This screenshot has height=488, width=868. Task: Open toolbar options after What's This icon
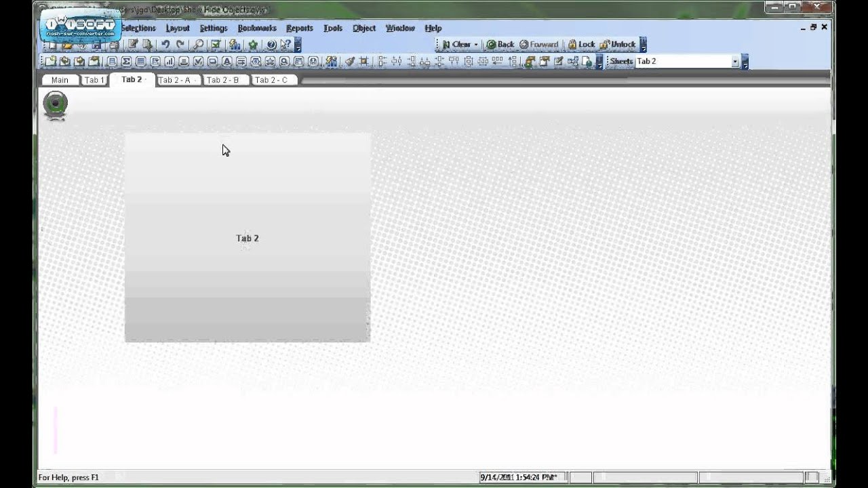click(298, 45)
